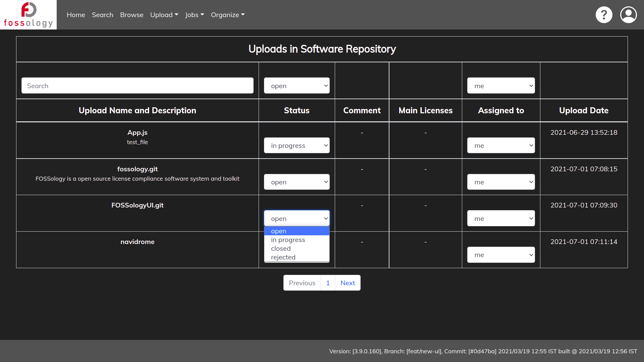Open the navidrome assigned-to dropdown
644x362 pixels.
point(501,255)
